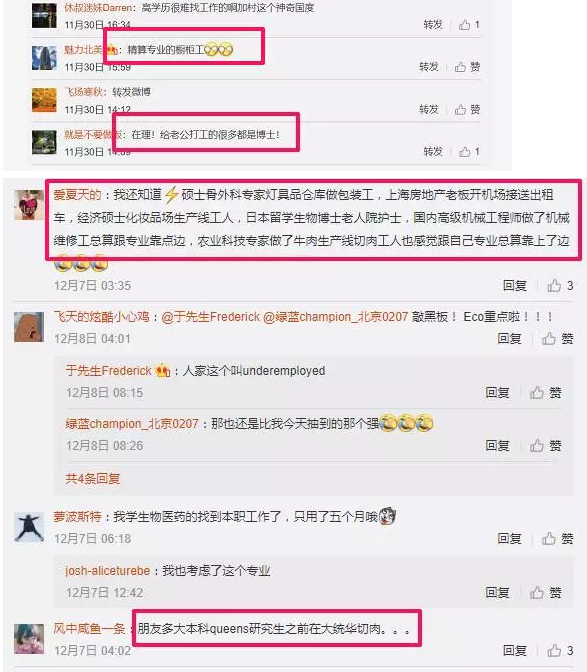Open 萝波斯特's avatar thumbnail
The image size is (587, 672).
pyautogui.click(x=29, y=527)
